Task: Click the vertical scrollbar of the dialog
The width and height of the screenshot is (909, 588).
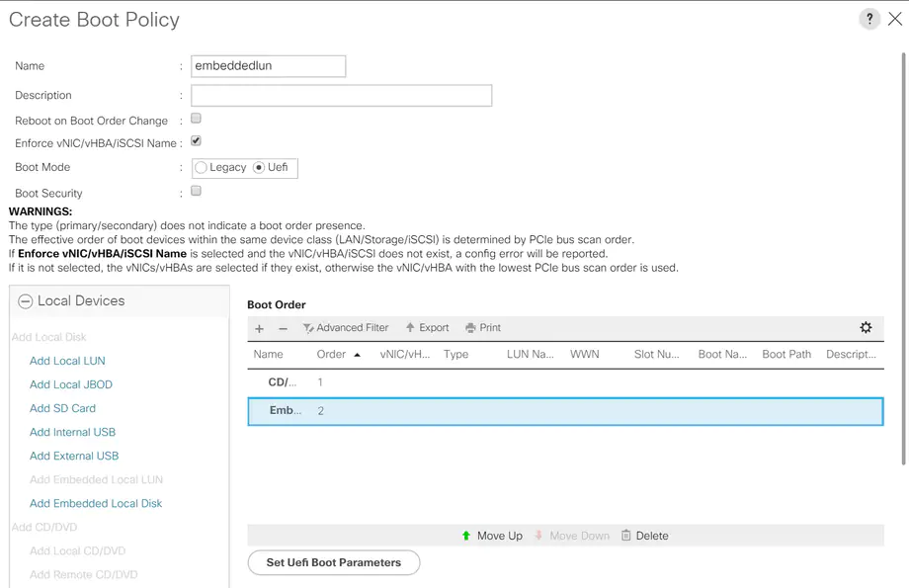Action: click(x=903, y=259)
